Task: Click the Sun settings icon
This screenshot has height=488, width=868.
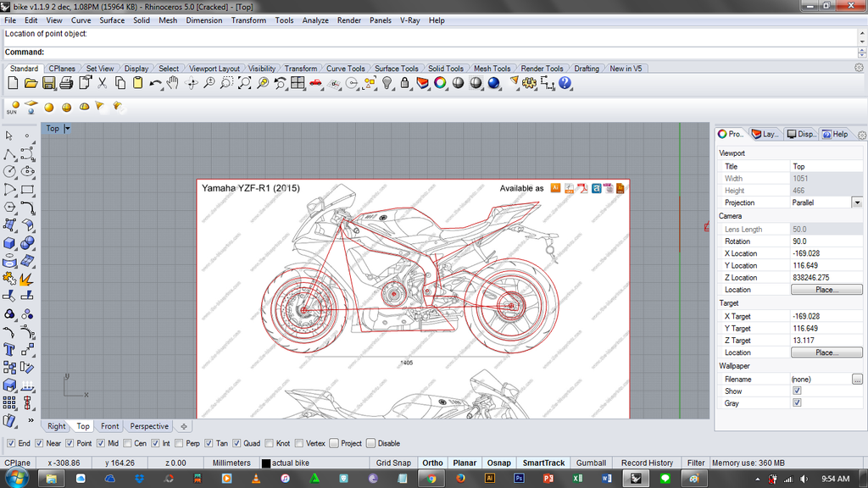Action: click(x=13, y=108)
